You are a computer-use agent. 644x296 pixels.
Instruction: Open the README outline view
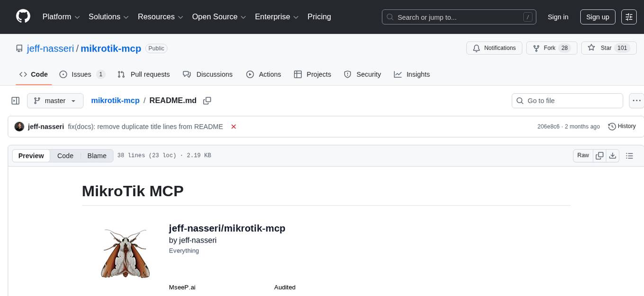click(x=629, y=155)
